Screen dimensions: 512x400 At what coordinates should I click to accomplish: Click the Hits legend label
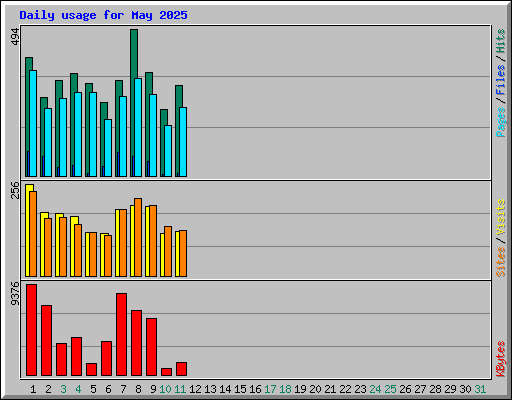tap(501, 41)
